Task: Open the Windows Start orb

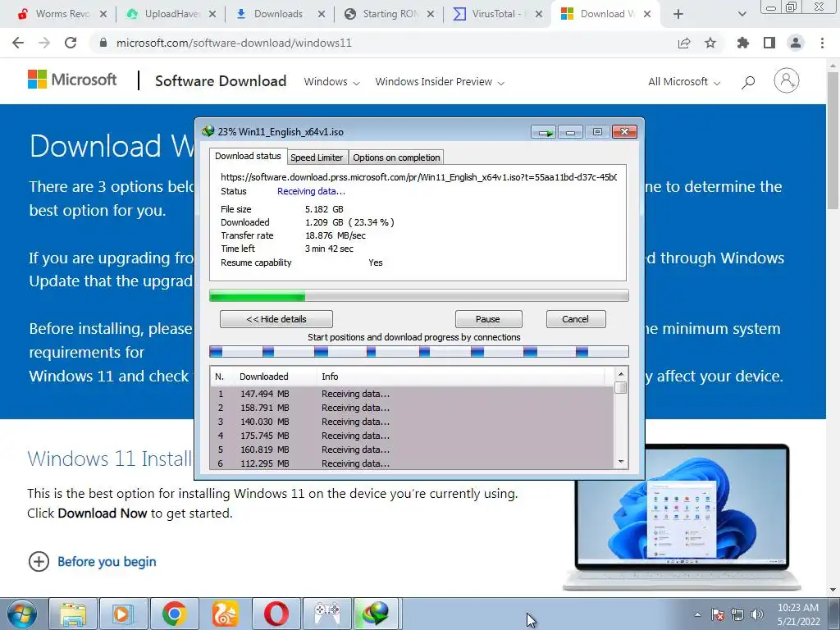Action: 22,614
